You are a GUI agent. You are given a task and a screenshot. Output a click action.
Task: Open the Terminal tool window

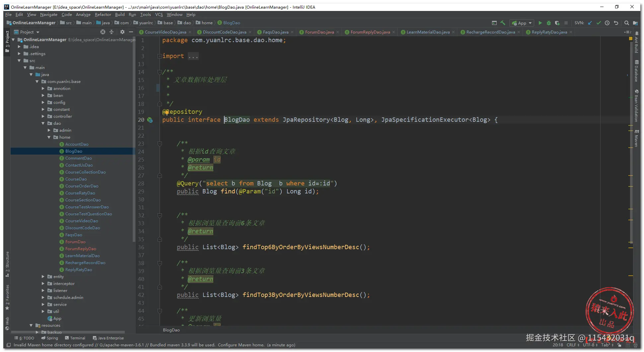tap(75, 338)
